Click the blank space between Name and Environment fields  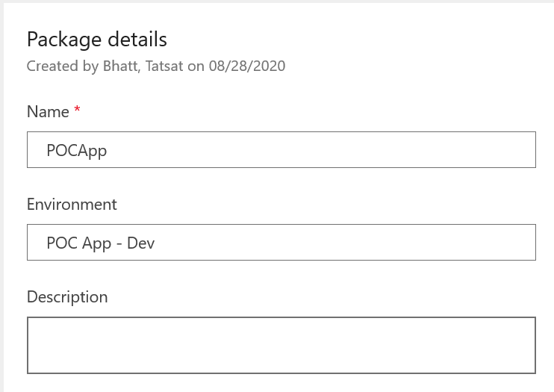point(281,182)
